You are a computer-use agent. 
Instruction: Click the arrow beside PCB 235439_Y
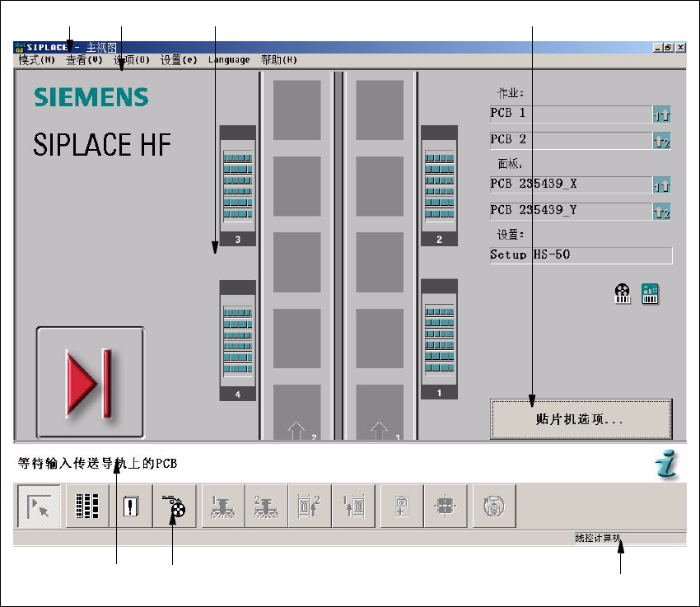pos(661,211)
